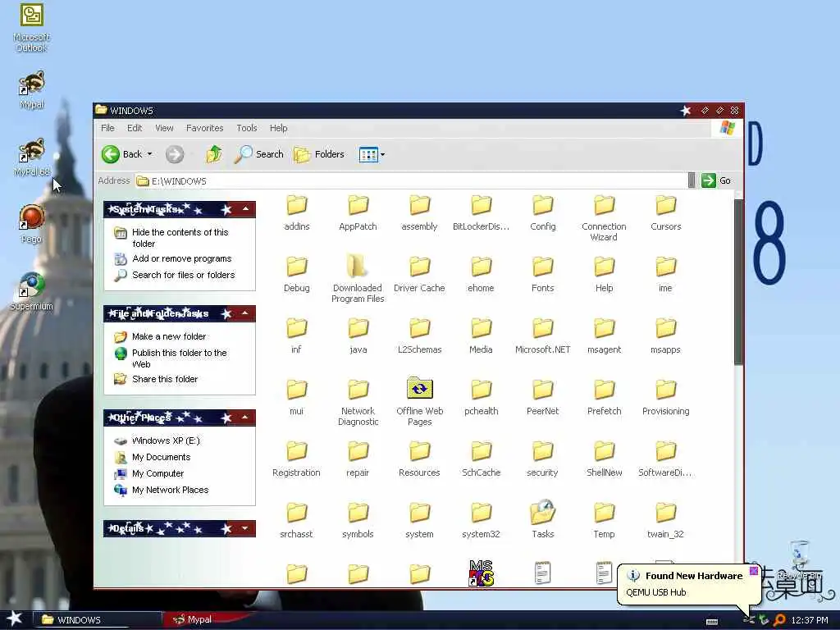The width and height of the screenshot is (840, 630).
Task: Select the Fonts folder
Action: pos(543,274)
